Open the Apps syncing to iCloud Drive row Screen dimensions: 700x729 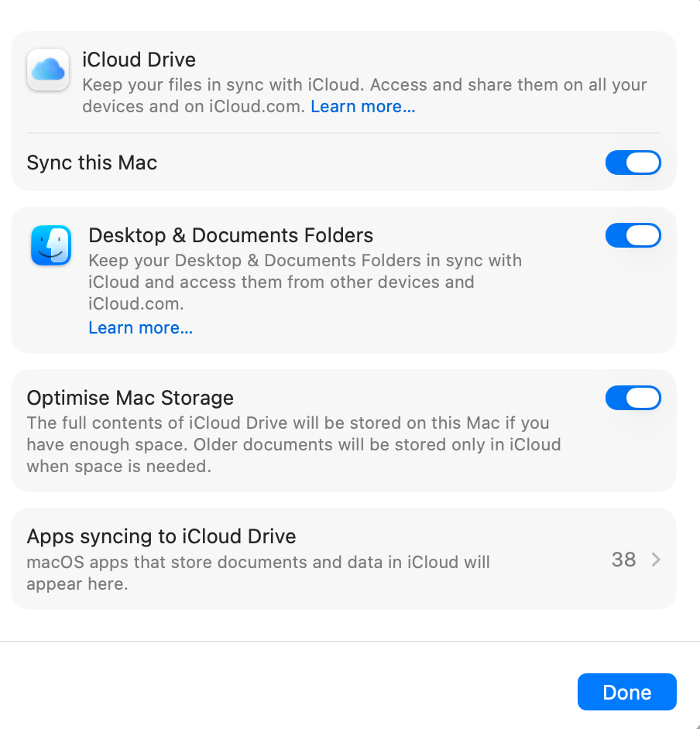coord(310,559)
